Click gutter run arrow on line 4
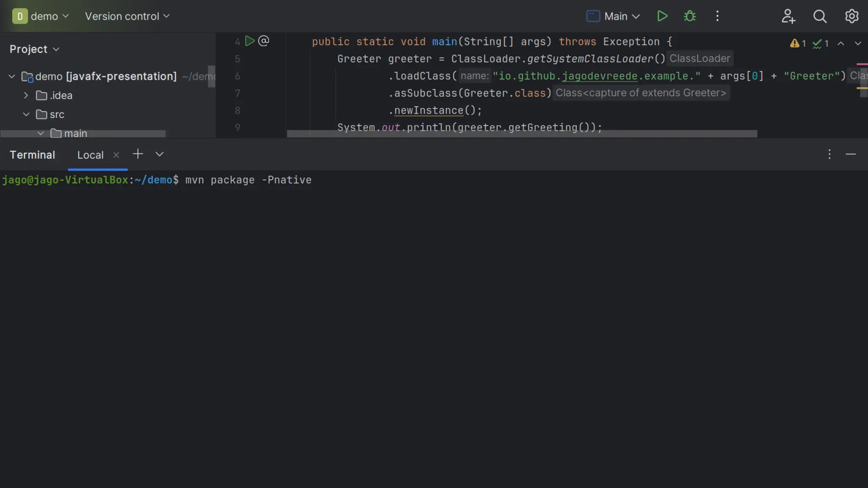Image resolution: width=868 pixels, height=488 pixels. (250, 41)
